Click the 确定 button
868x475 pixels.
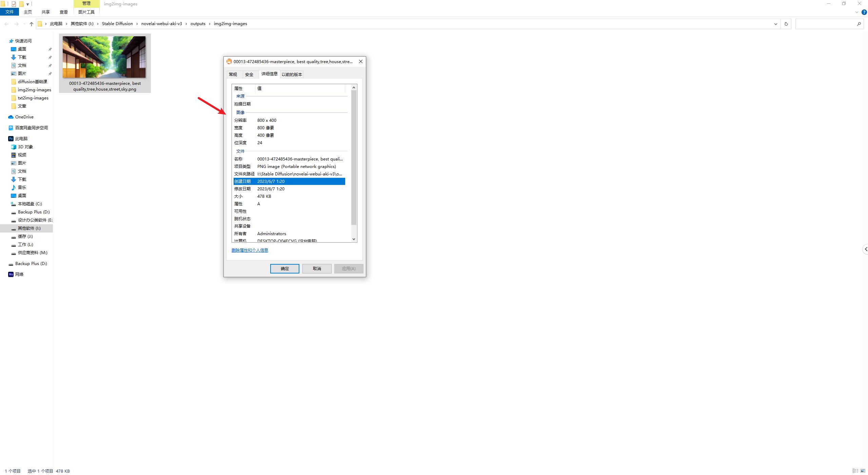[x=284, y=268]
